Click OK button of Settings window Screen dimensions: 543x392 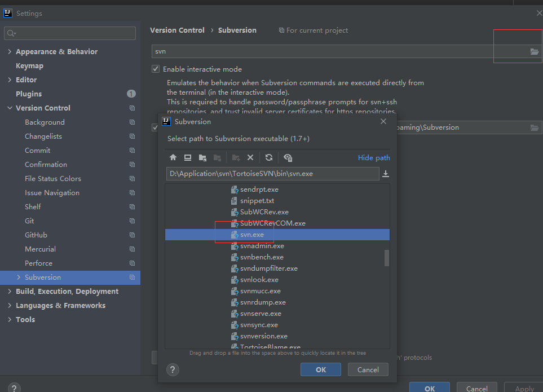(x=430, y=387)
